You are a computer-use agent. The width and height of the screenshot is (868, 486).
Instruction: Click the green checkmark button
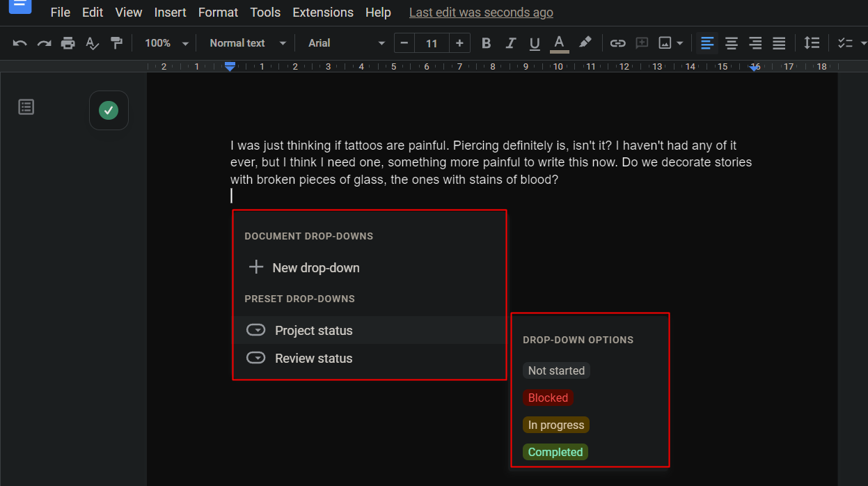[109, 110]
